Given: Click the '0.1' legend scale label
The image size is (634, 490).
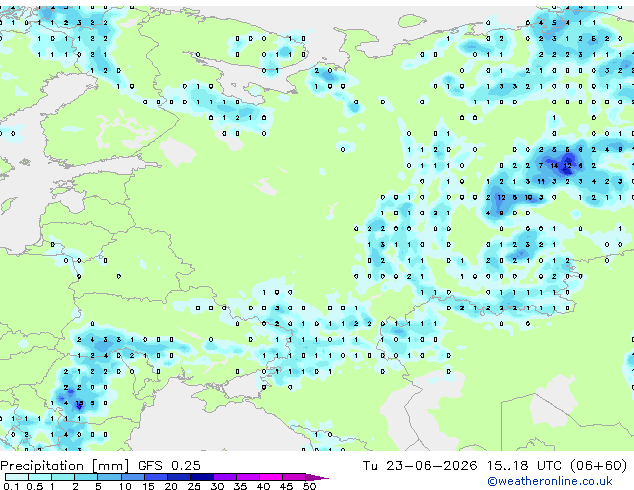Looking at the screenshot, I should [11, 486].
